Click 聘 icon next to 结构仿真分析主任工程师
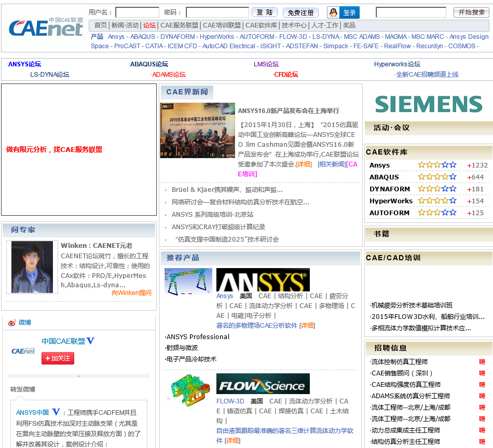This screenshot has height=448, width=493. coord(482,441)
